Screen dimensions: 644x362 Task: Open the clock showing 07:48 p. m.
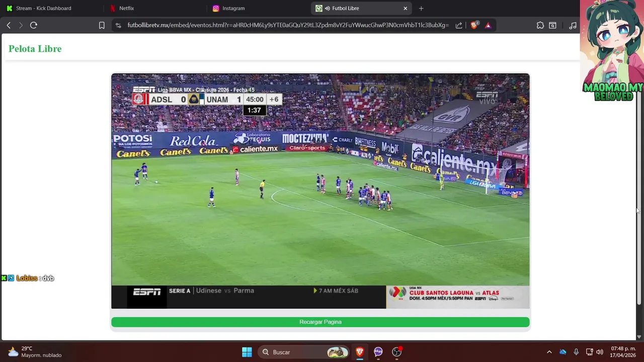coord(623,352)
